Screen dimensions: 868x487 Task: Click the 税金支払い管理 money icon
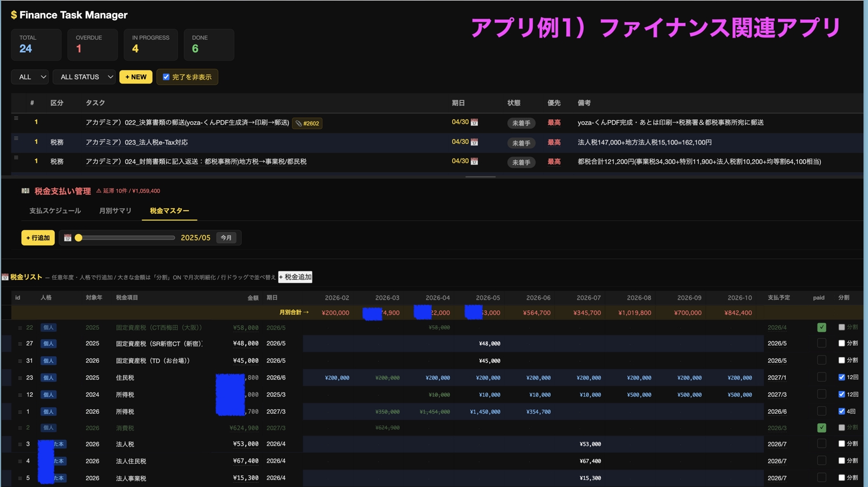[25, 191]
